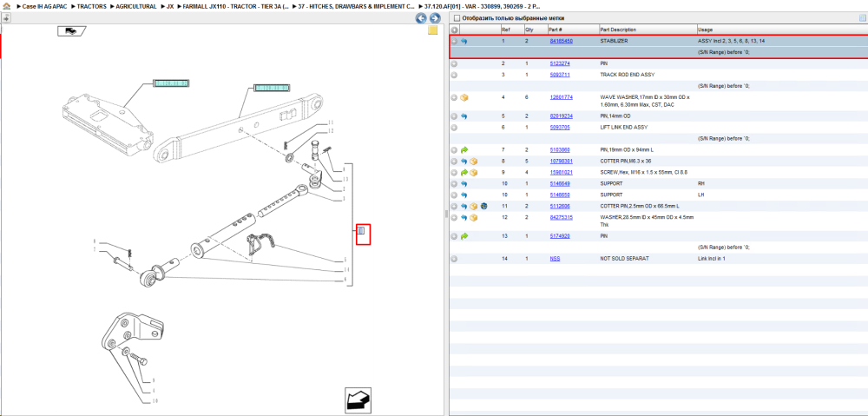Click the expand-all plus icon in the table header

pos(454,30)
